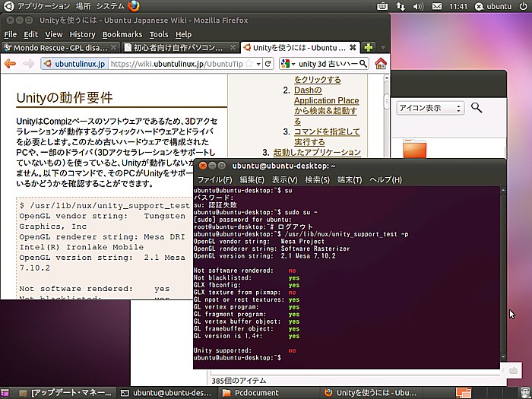Select the orange folder in file manager

coord(415,148)
